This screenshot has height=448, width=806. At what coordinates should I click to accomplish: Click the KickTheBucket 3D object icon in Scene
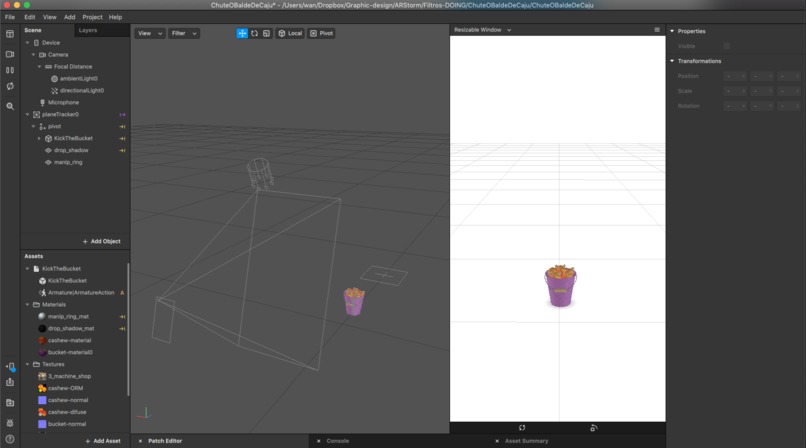pyautogui.click(x=48, y=138)
